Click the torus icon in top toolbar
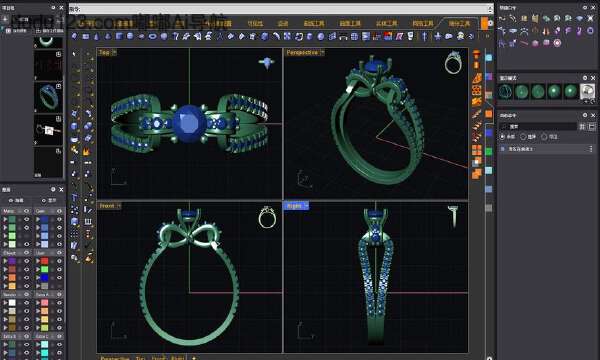 (x=152, y=36)
